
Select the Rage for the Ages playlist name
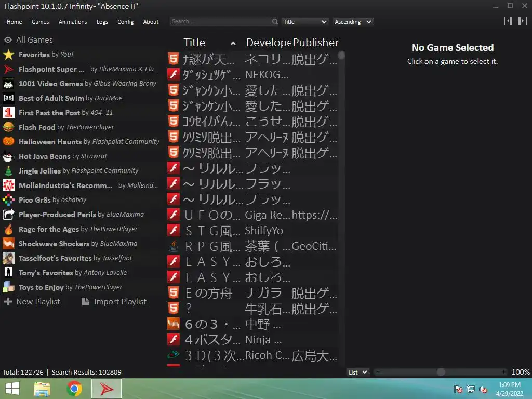49,229
